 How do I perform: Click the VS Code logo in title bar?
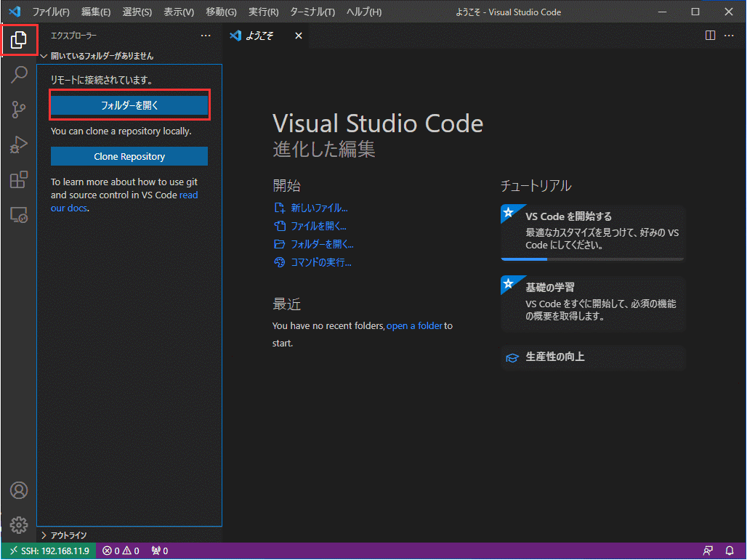pos(15,12)
